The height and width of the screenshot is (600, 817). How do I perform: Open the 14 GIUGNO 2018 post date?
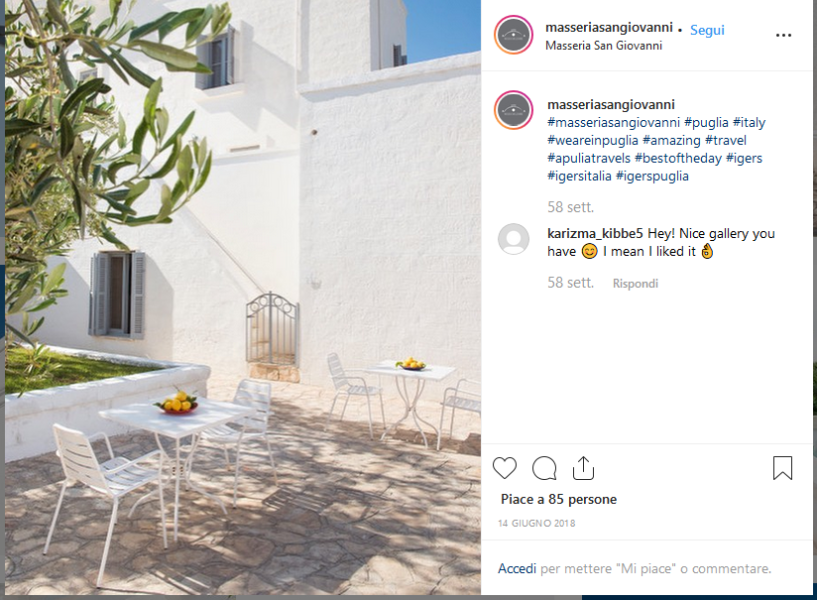[537, 523]
